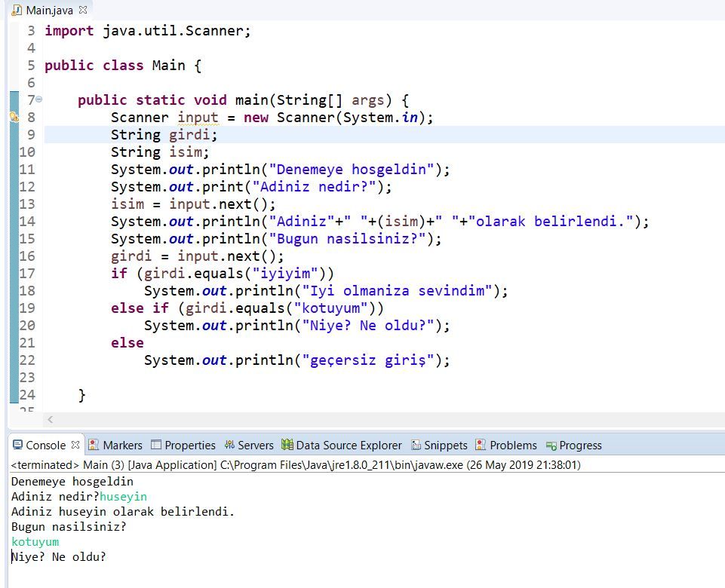Click the "geçersiz giriş" string literal
The image size is (725, 588).
368,360
